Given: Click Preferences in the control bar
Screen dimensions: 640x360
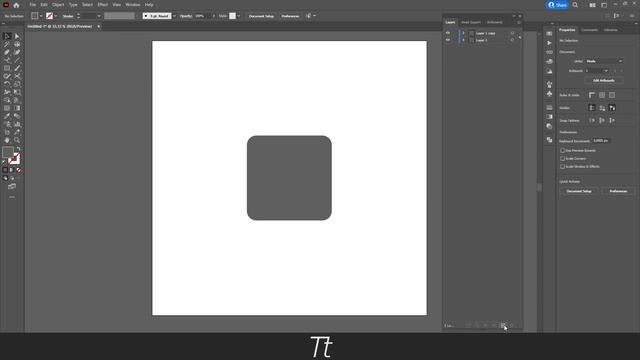Looking at the screenshot, I should tap(290, 16).
